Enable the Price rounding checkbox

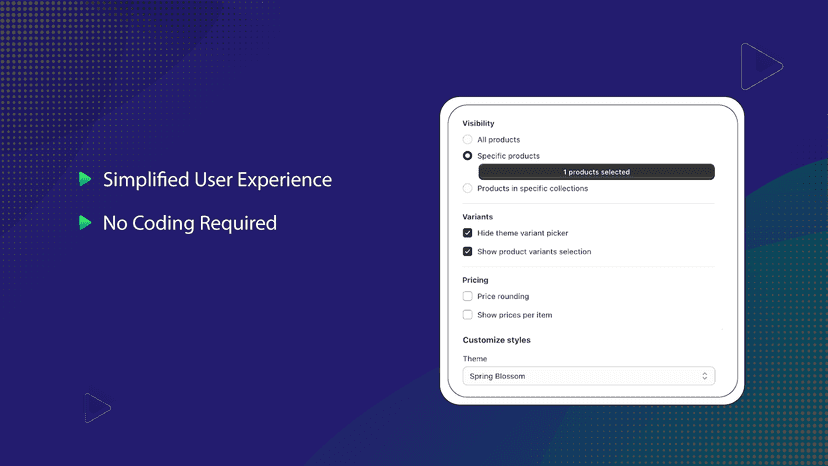click(x=467, y=296)
